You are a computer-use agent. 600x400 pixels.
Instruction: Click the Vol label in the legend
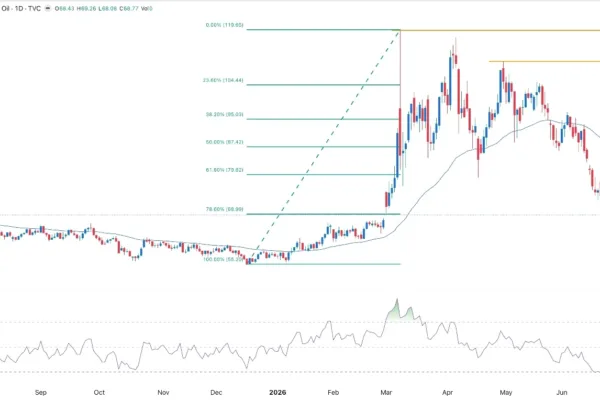pyautogui.click(x=147, y=8)
